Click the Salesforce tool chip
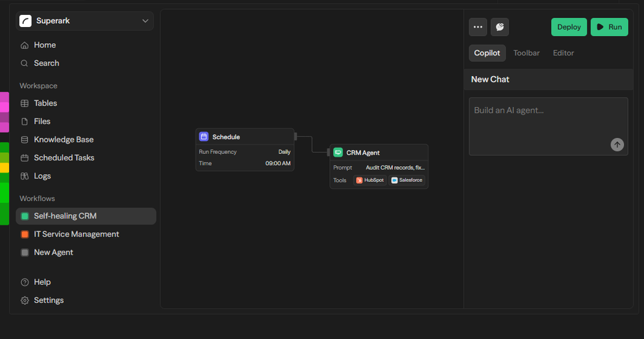 tap(406, 180)
